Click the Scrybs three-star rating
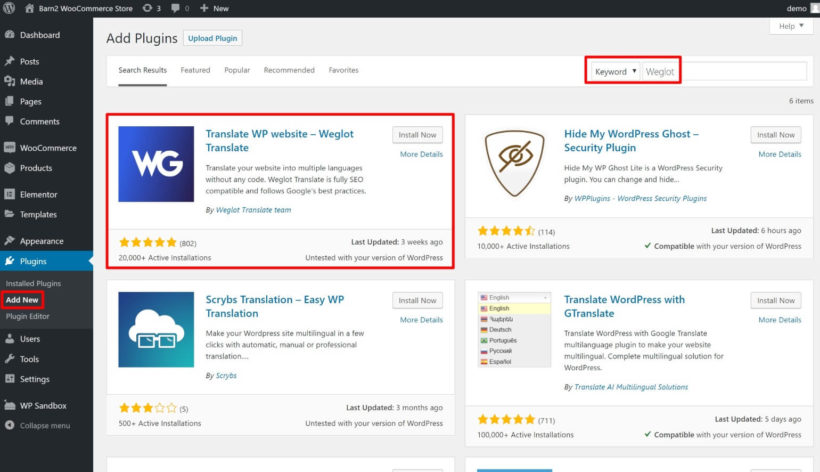 coord(147,408)
